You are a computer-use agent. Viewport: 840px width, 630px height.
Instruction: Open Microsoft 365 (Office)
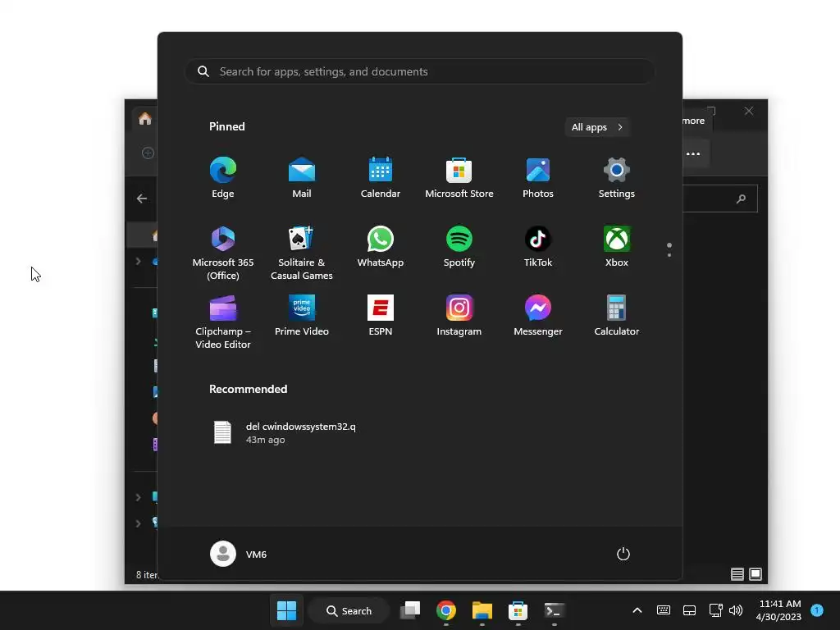point(223,253)
